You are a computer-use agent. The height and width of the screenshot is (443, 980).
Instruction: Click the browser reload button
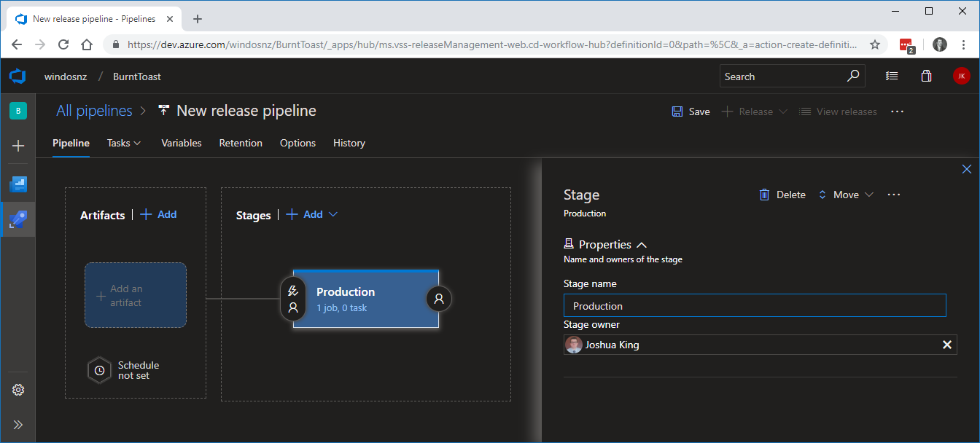(x=63, y=44)
